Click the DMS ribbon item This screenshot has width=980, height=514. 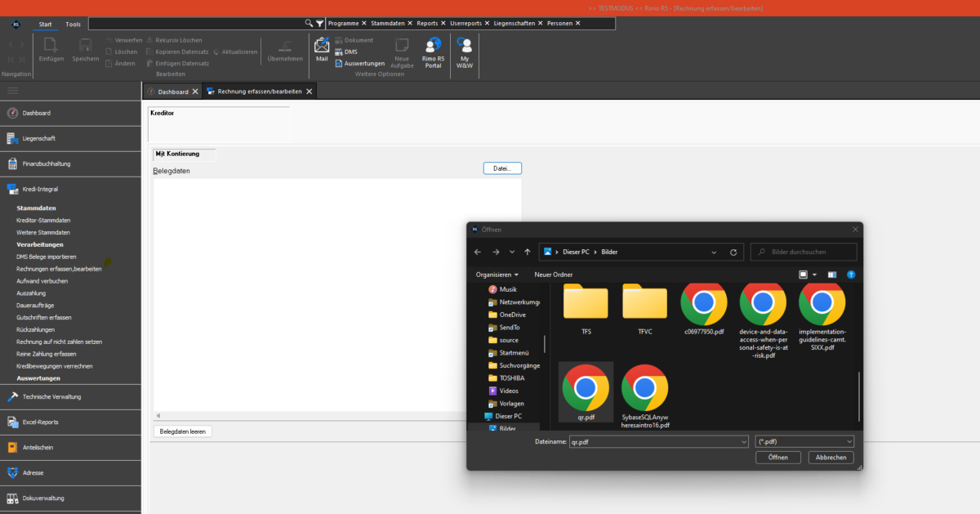[x=350, y=51]
